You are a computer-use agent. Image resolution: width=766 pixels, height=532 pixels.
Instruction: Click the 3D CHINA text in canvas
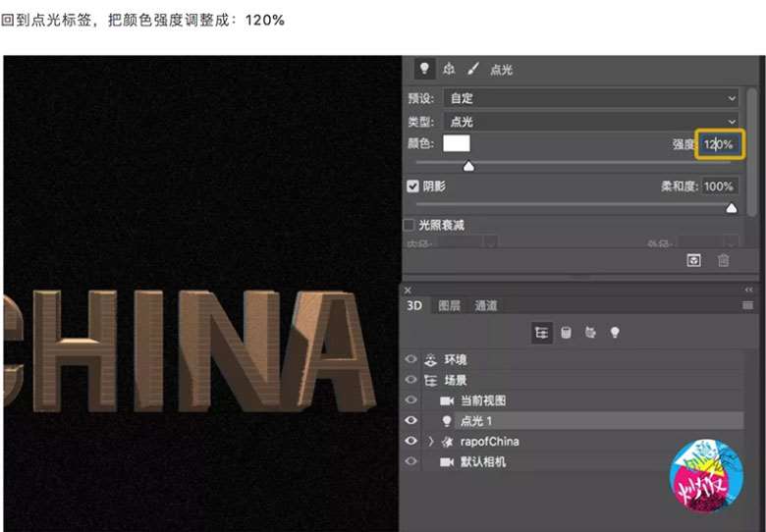click(x=190, y=350)
